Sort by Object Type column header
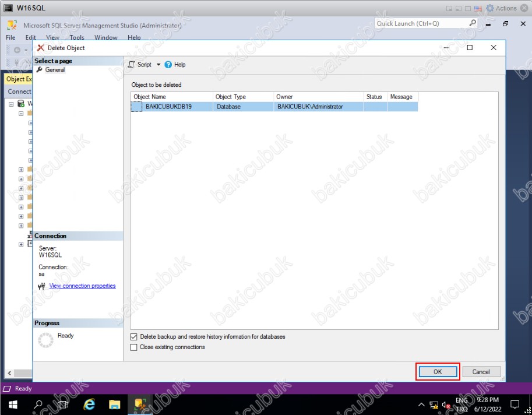Image resolution: width=532 pixels, height=415 pixels. pos(243,97)
